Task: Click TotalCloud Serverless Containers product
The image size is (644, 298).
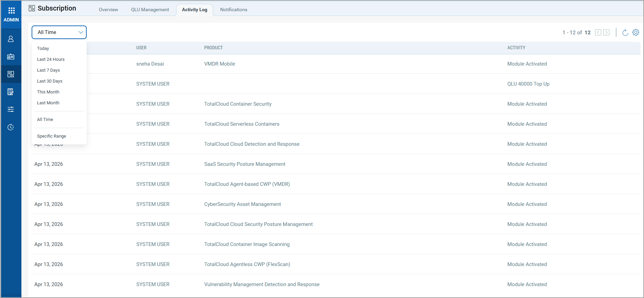Action: [242, 124]
